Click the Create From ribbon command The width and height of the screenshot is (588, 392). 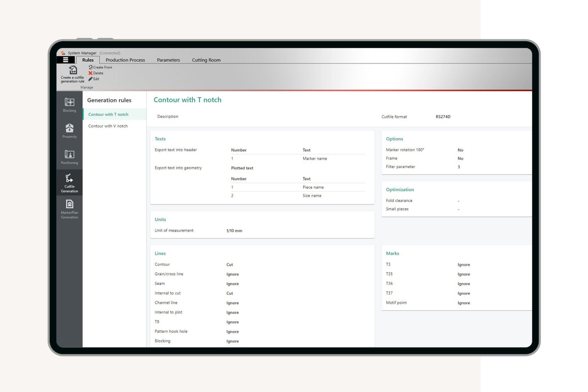[x=100, y=67]
